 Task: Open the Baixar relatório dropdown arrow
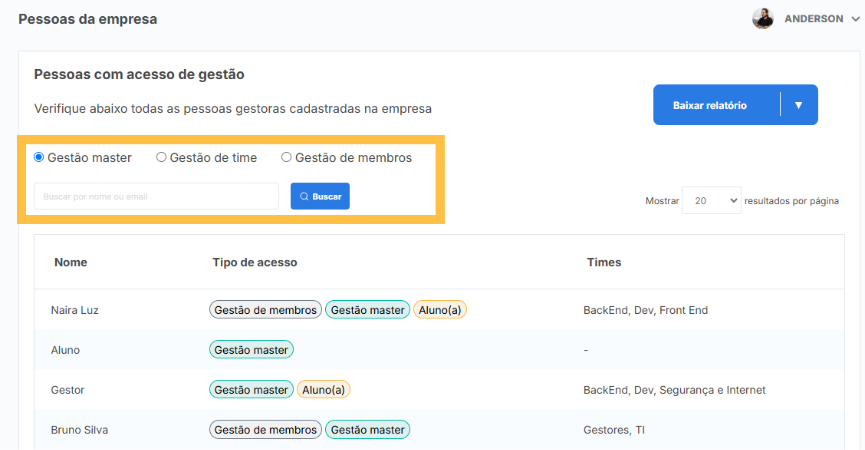point(798,105)
